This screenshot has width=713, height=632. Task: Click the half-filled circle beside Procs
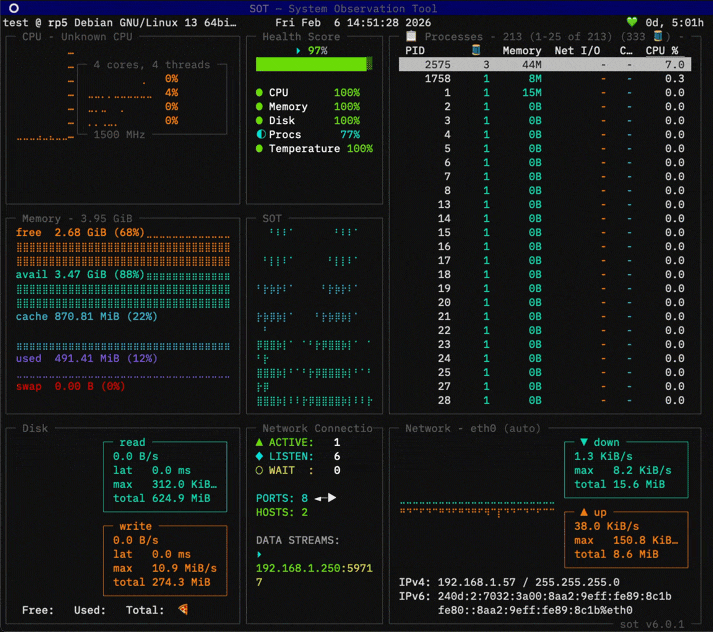261,135
